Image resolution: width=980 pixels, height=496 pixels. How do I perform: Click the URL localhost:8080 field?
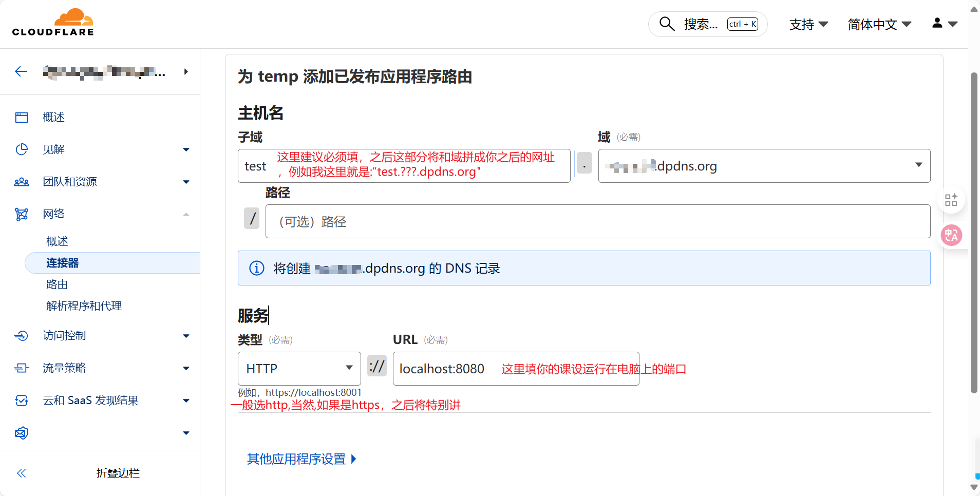coord(516,369)
